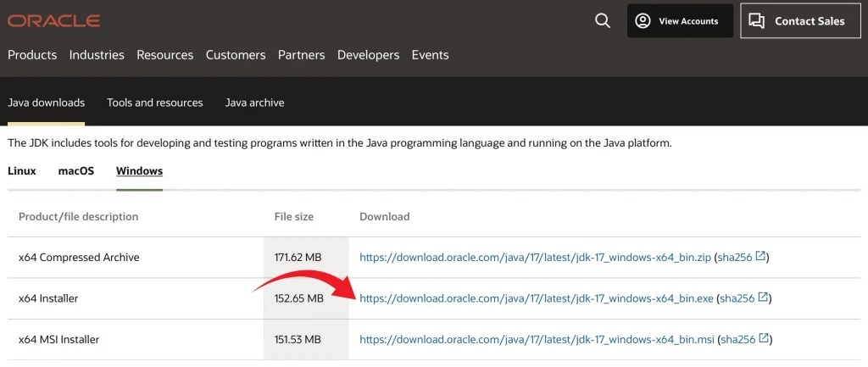
Task: Select the macOS platform tab
Action: coord(75,171)
